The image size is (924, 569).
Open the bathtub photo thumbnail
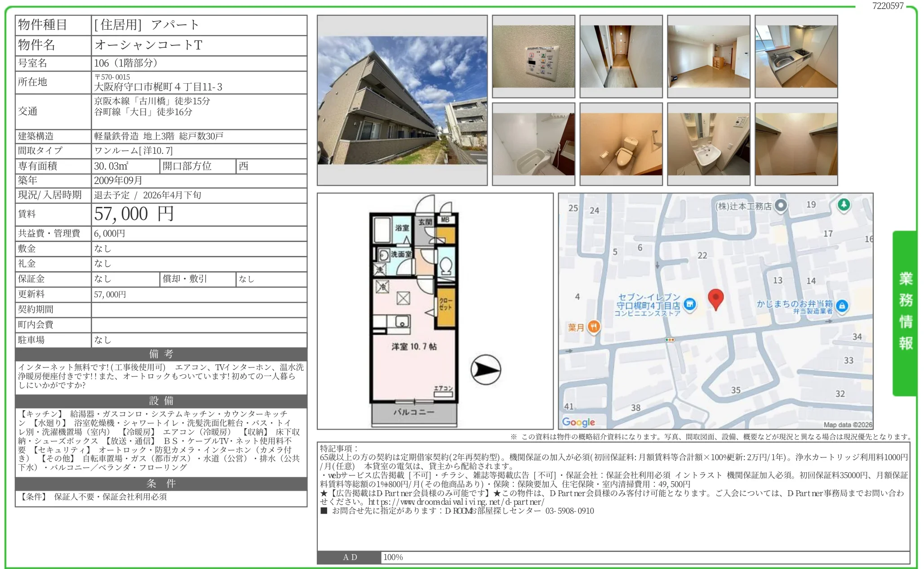pyautogui.click(x=533, y=144)
